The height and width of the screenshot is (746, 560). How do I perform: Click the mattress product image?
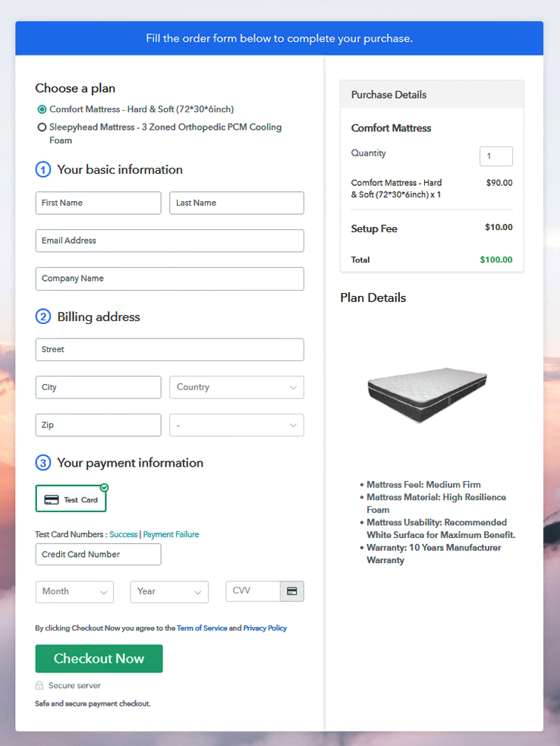[x=426, y=395]
